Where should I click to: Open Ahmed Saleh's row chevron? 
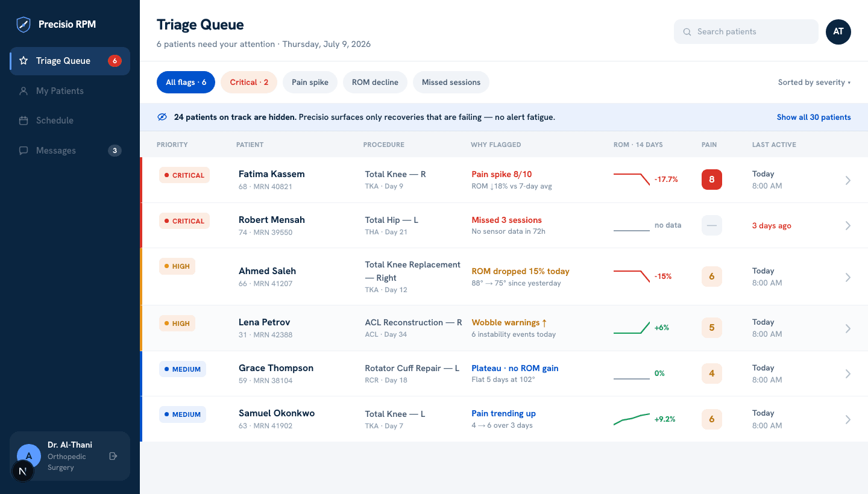pos(848,277)
